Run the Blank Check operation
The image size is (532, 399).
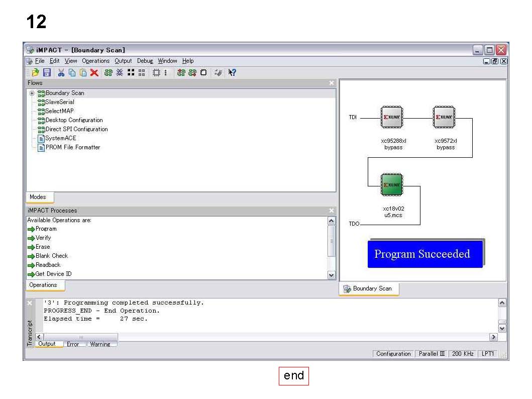coord(48,256)
